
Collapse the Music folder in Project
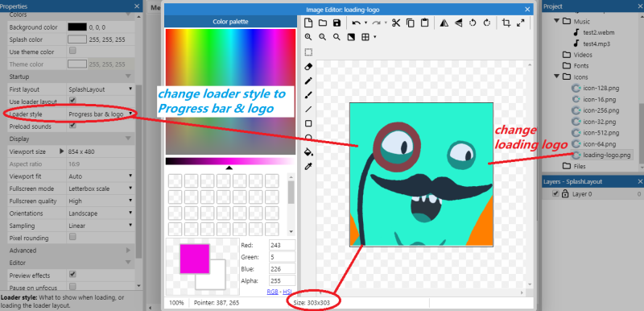click(557, 21)
